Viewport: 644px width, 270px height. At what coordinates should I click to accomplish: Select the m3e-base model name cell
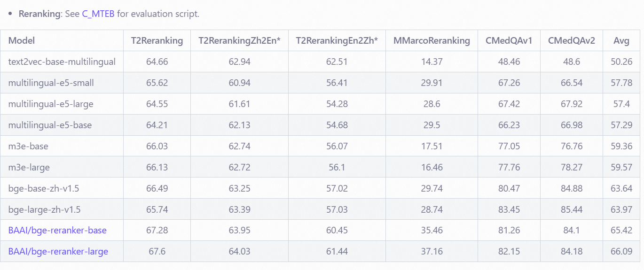click(x=28, y=146)
